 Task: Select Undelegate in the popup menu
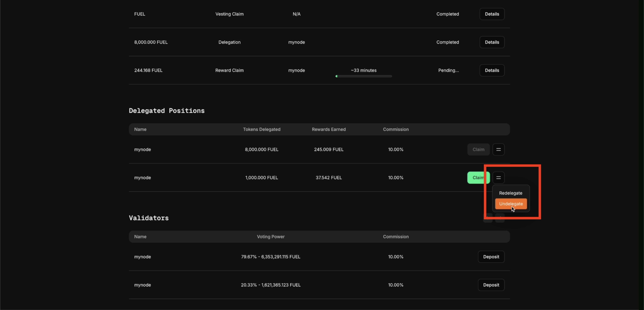tap(510, 204)
